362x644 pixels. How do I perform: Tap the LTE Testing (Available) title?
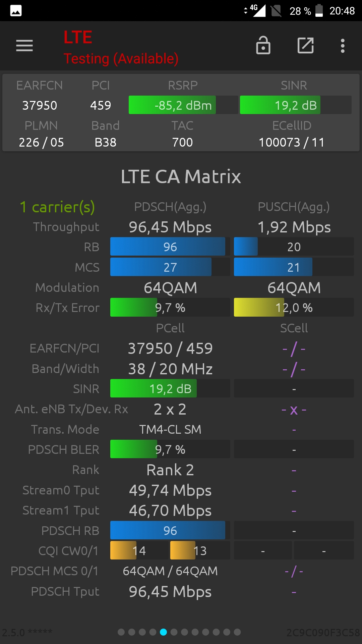[x=121, y=47]
